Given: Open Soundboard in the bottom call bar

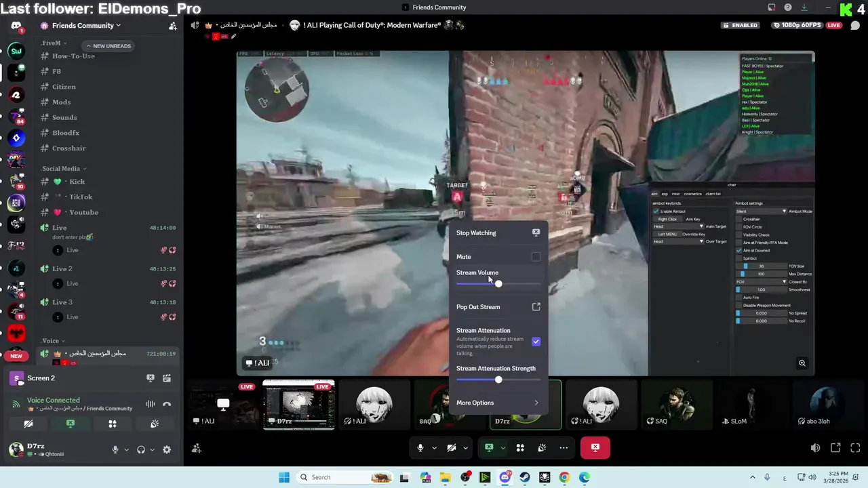Looking at the screenshot, I should tap(542, 448).
